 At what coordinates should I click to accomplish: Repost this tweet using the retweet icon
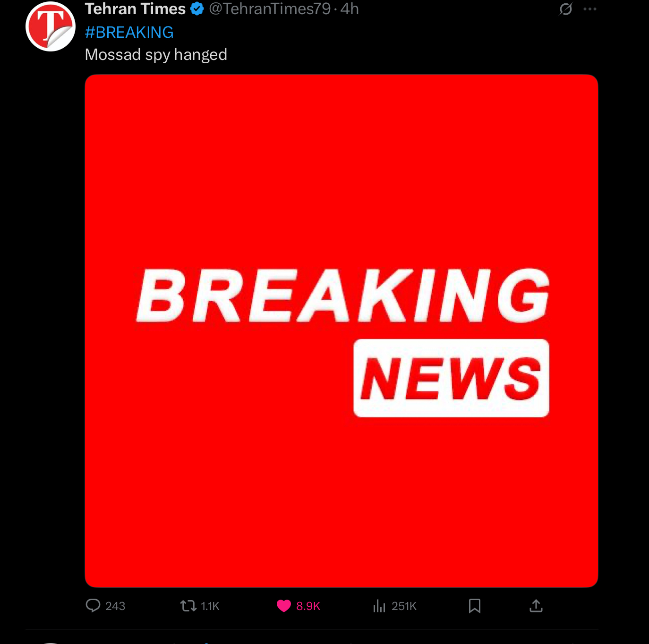pos(188,606)
